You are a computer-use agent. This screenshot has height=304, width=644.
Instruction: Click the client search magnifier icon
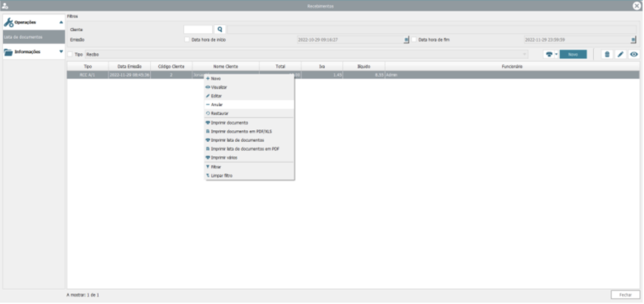point(220,29)
